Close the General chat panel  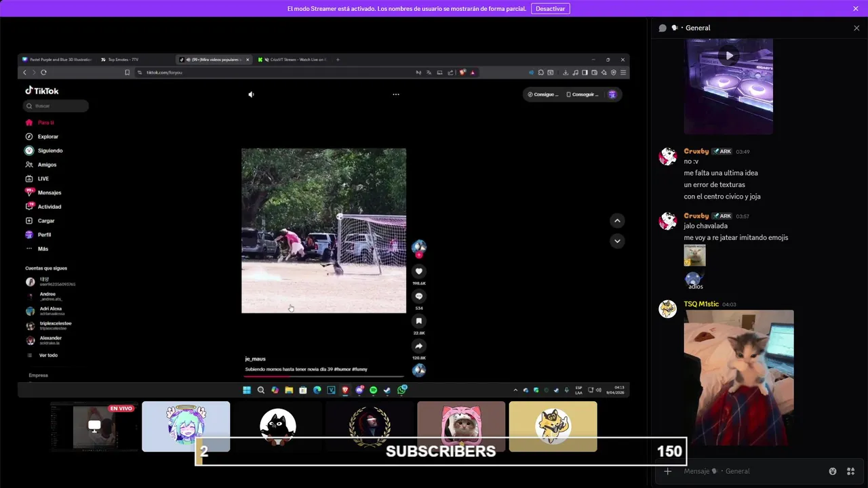[856, 28]
